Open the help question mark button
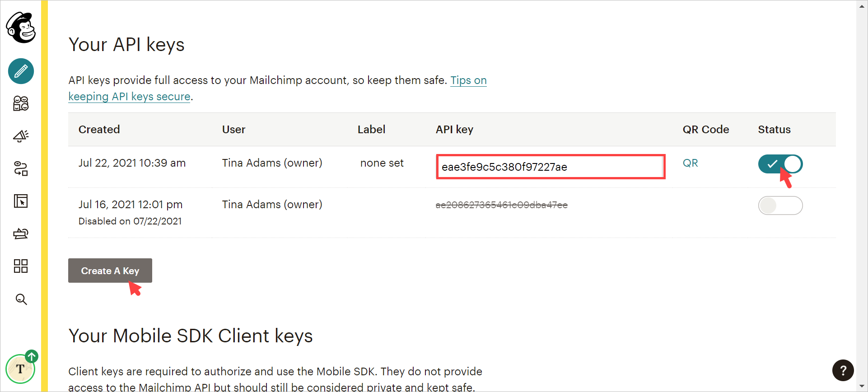The height and width of the screenshot is (392, 868). (x=843, y=370)
